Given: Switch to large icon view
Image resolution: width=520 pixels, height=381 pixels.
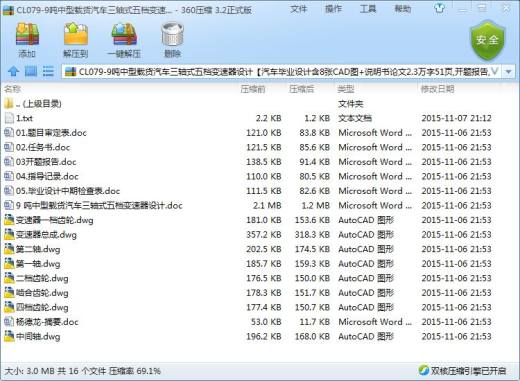Looking at the screenshot, I should 31,71.
